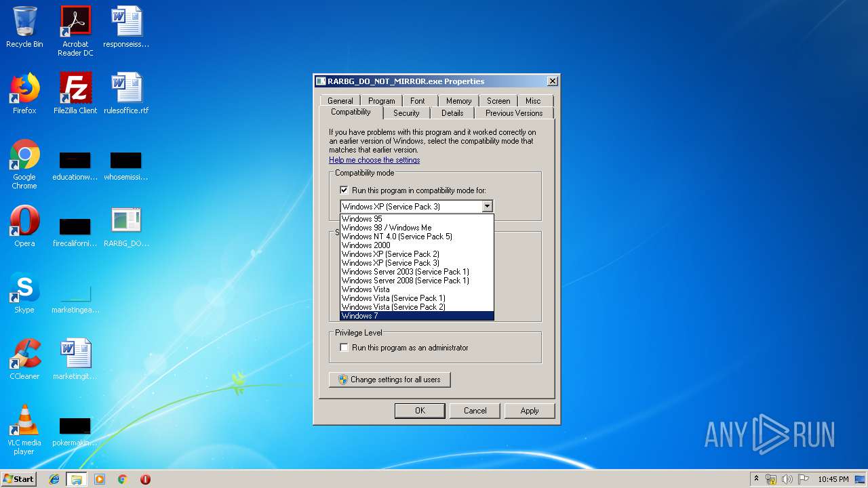Choose Windows Vista (Service Pack 1)
Viewport: 868px width, 488px height.
point(416,298)
